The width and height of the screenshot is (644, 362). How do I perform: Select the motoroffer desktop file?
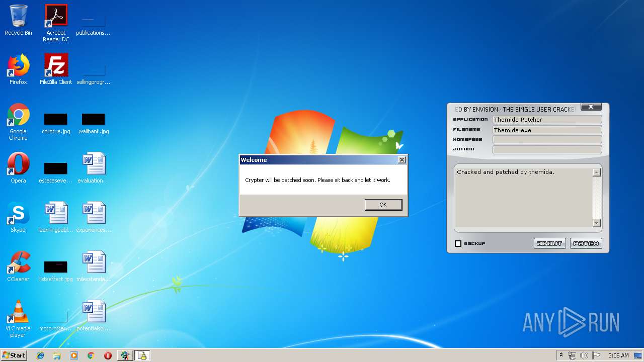[x=56, y=321]
